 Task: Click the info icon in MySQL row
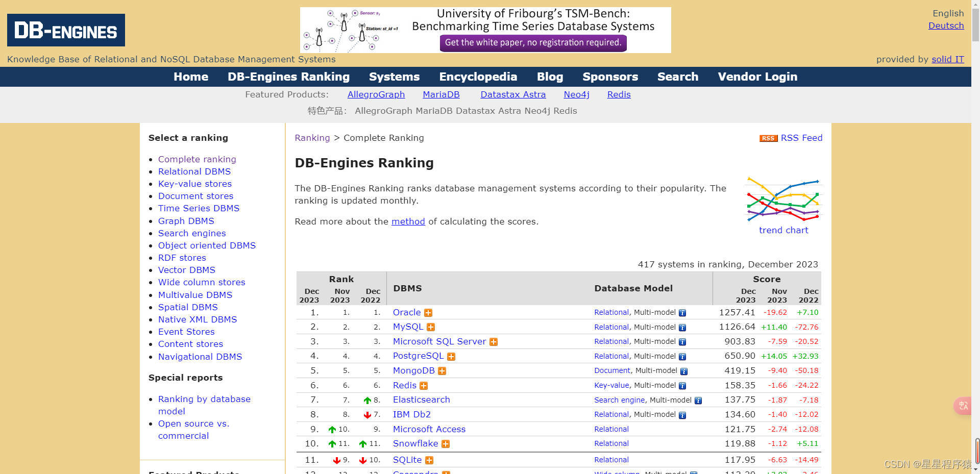[682, 328]
